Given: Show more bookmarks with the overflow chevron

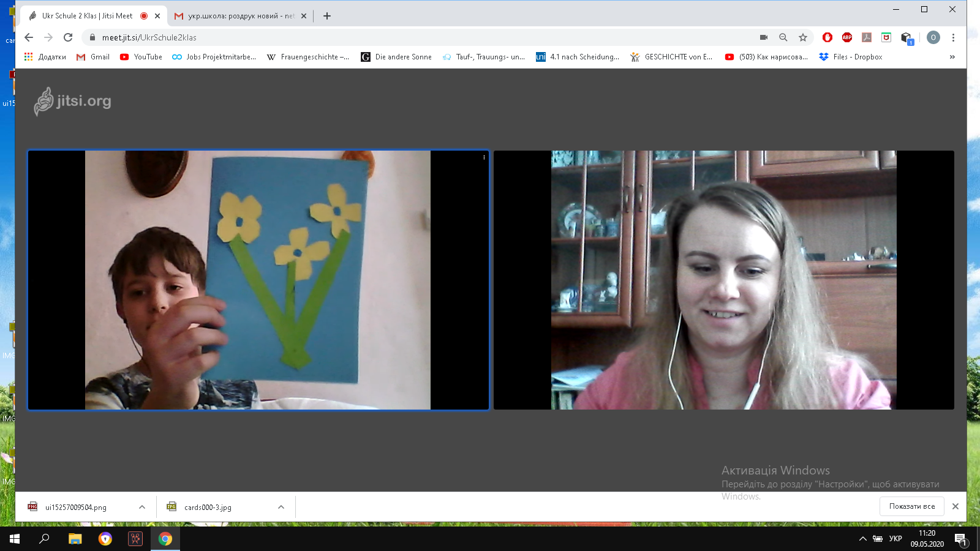Looking at the screenshot, I should (952, 57).
